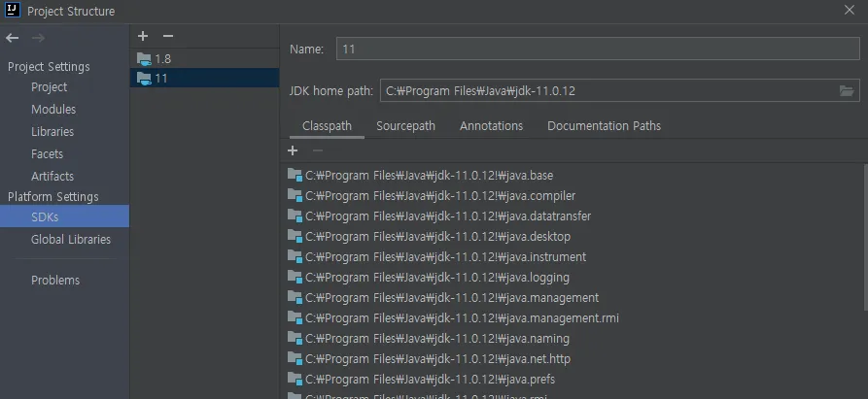This screenshot has width=868, height=399.
Task: Click the java.management.rmi library icon
Action: [x=295, y=318]
